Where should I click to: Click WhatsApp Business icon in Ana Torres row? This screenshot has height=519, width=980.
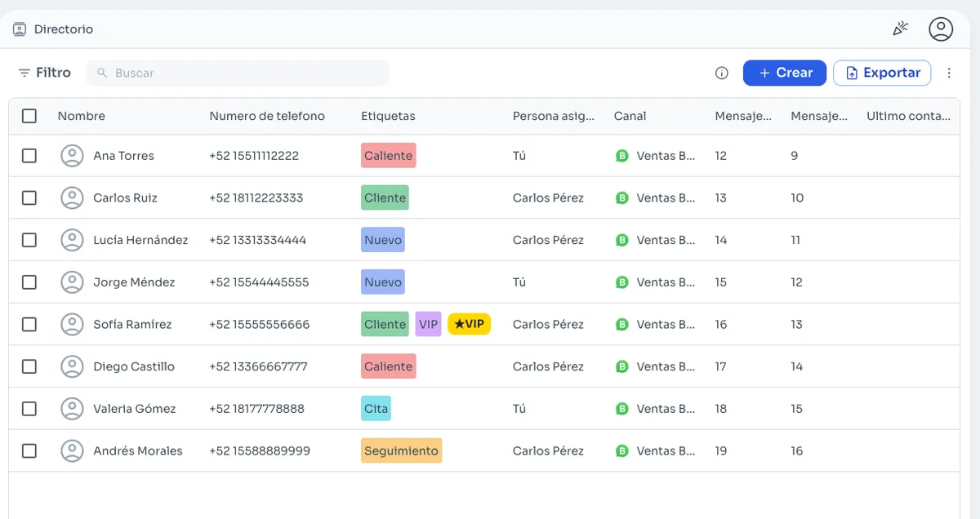tap(622, 156)
